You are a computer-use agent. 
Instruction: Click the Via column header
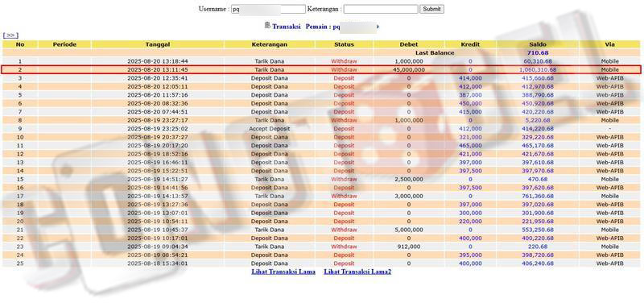click(610, 44)
